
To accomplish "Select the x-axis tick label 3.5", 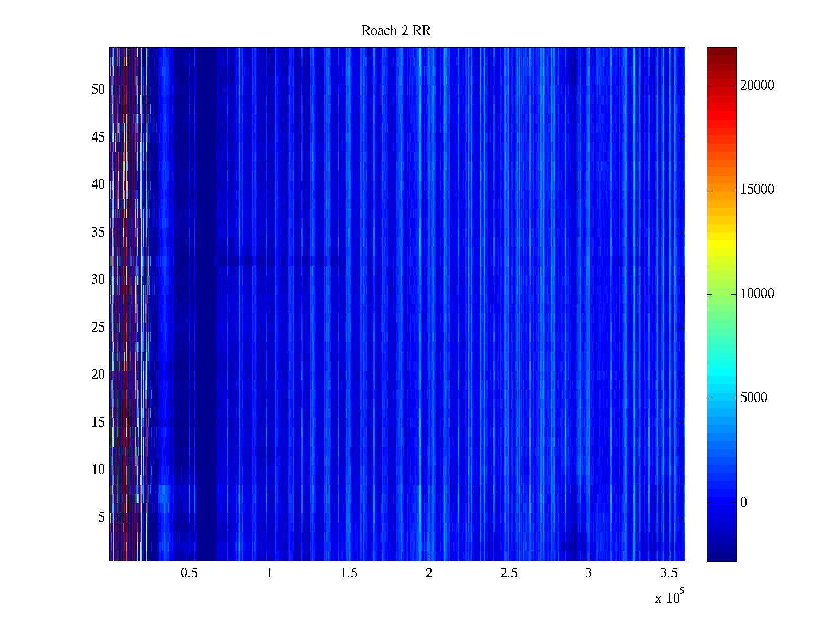I will (x=669, y=573).
